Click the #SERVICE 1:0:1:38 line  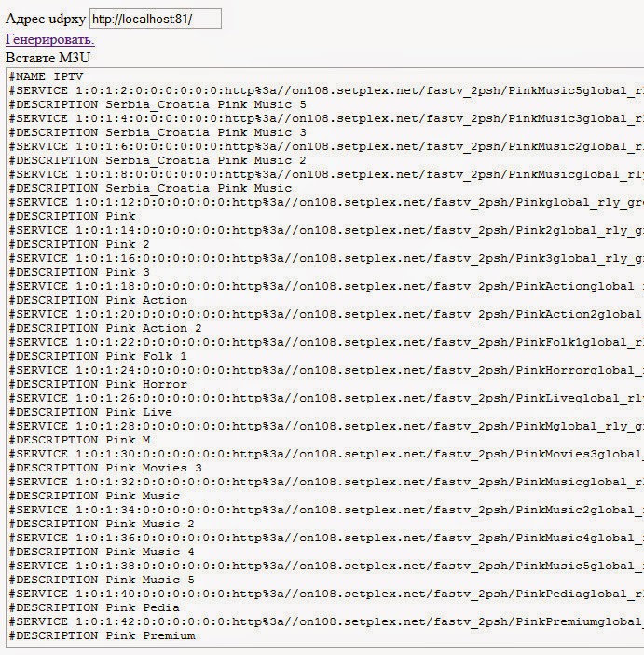coord(326,566)
